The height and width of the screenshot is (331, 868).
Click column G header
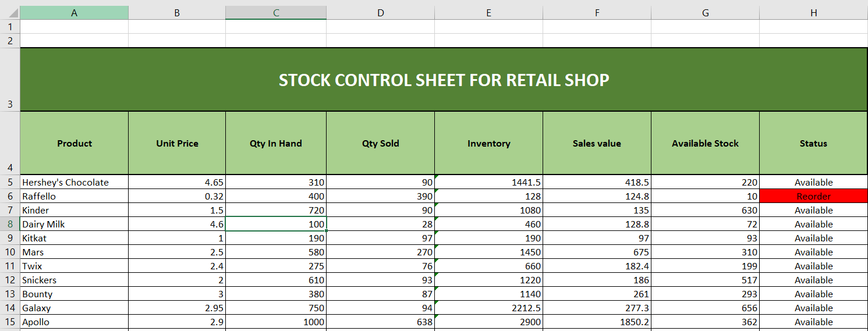705,13
